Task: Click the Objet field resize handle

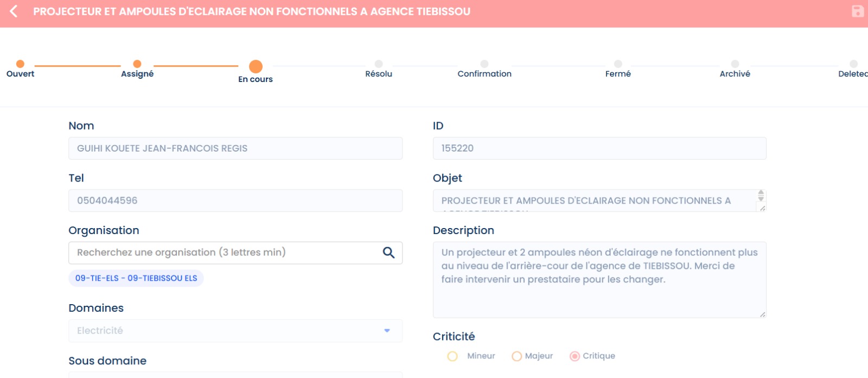Action: [x=762, y=209]
